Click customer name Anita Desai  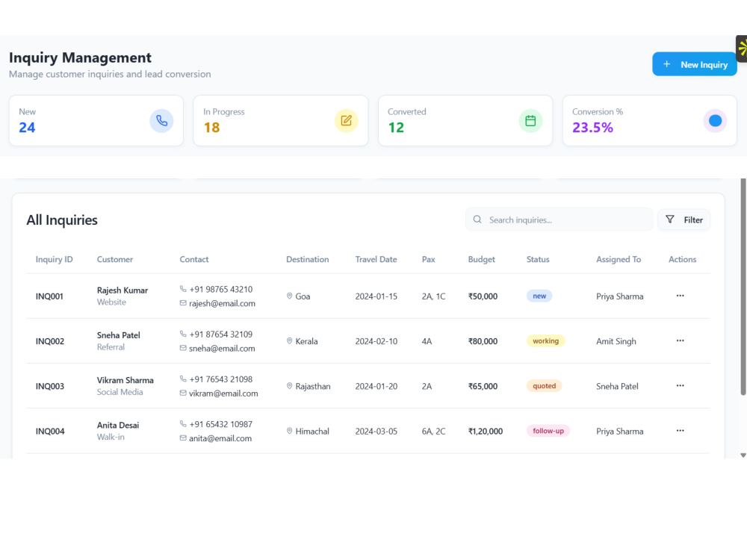click(118, 425)
